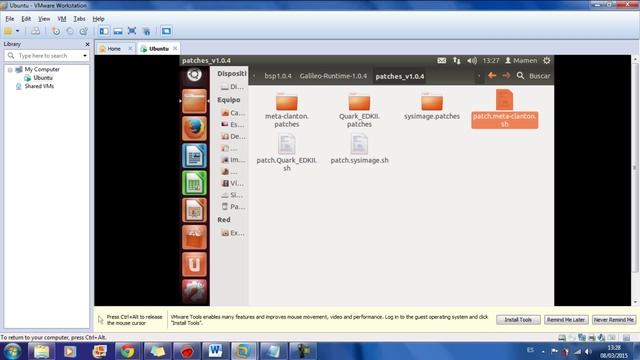The width and height of the screenshot is (640, 360).
Task: Toggle the library sidebar view icon
Action: point(104,31)
